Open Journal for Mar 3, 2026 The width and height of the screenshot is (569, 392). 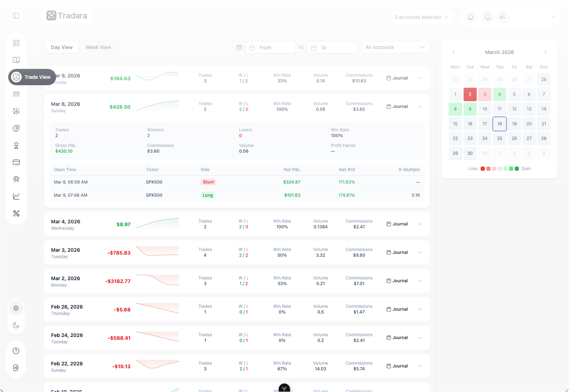(397, 252)
